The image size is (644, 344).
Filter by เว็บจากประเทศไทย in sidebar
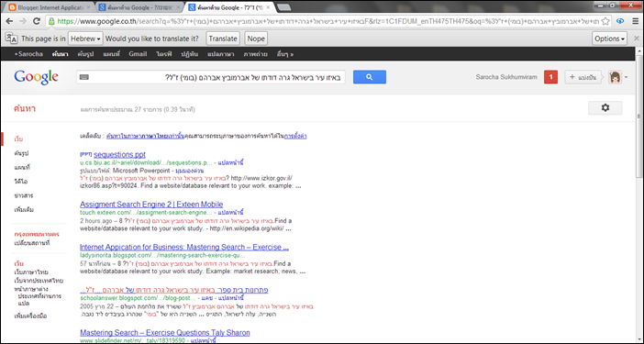tap(39, 281)
